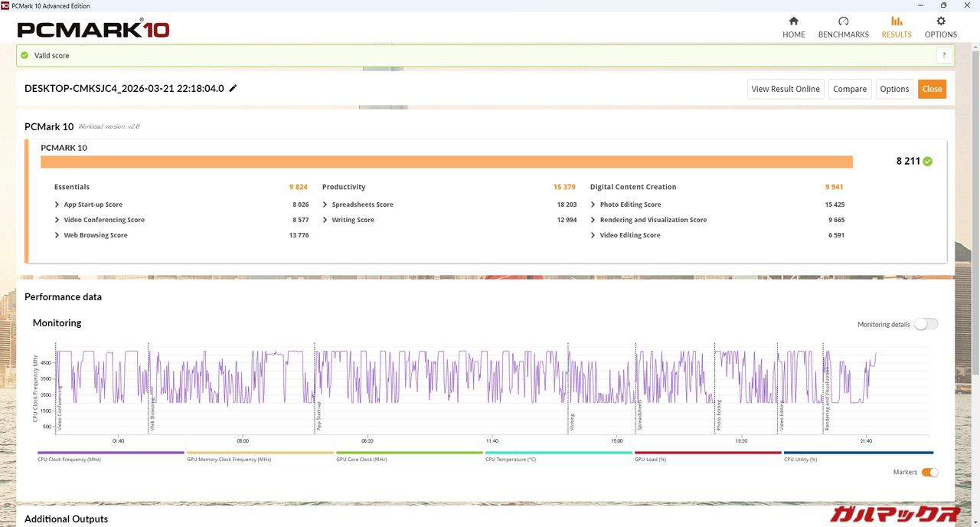The image size is (980, 527).
Task: Click the green checkmark beside 8 211 score
Action: [928, 161]
